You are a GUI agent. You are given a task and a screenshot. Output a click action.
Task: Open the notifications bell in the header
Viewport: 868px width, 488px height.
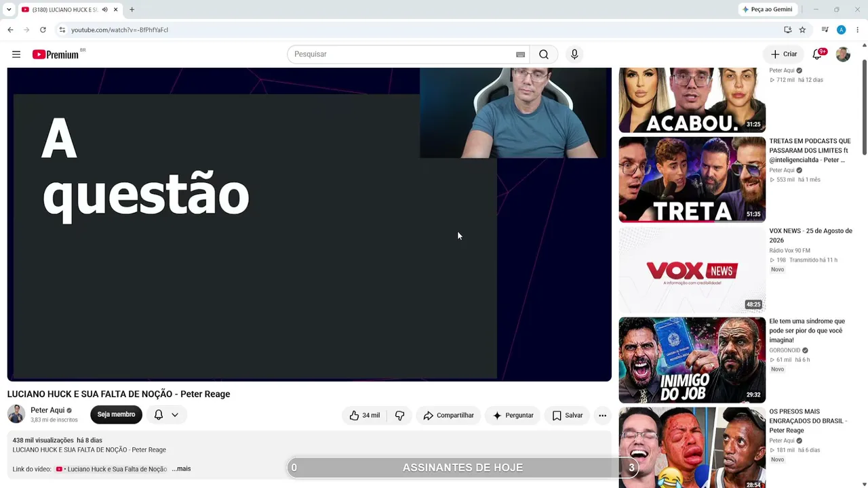(818, 54)
